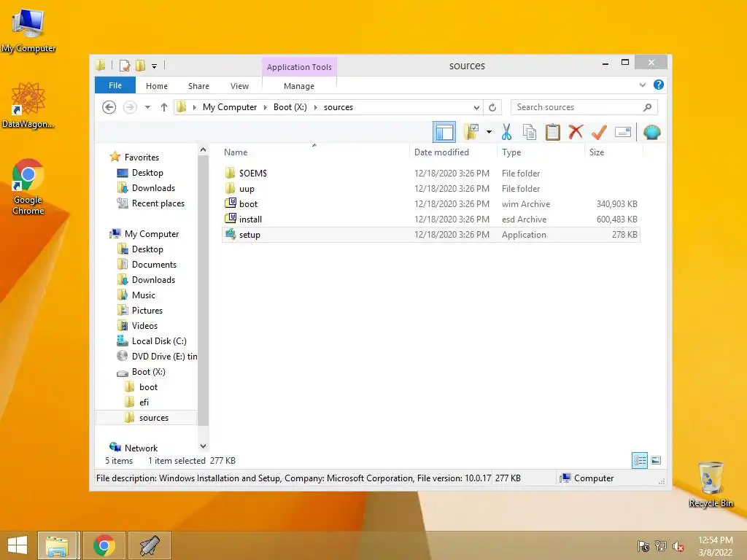Expand the ribbon with the chevron

(x=642, y=85)
